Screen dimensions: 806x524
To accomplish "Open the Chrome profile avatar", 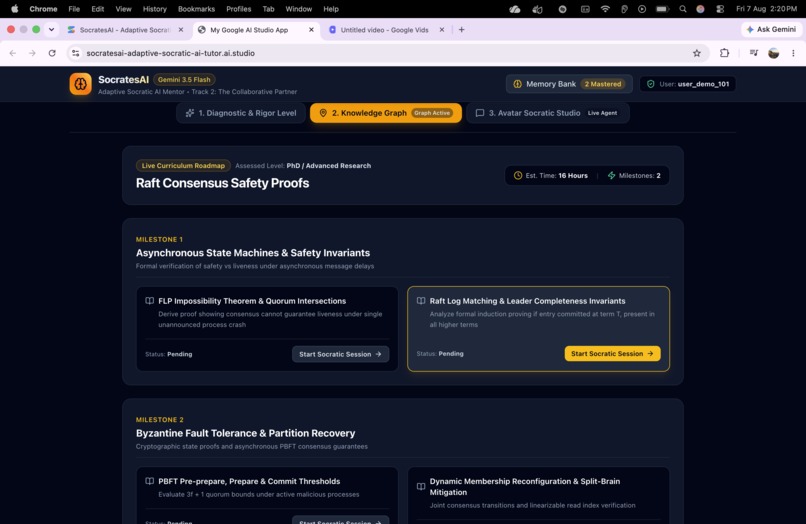I will 773,53.
